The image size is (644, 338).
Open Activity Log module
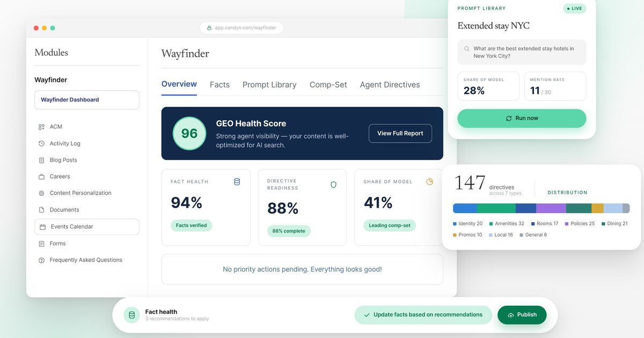click(65, 144)
